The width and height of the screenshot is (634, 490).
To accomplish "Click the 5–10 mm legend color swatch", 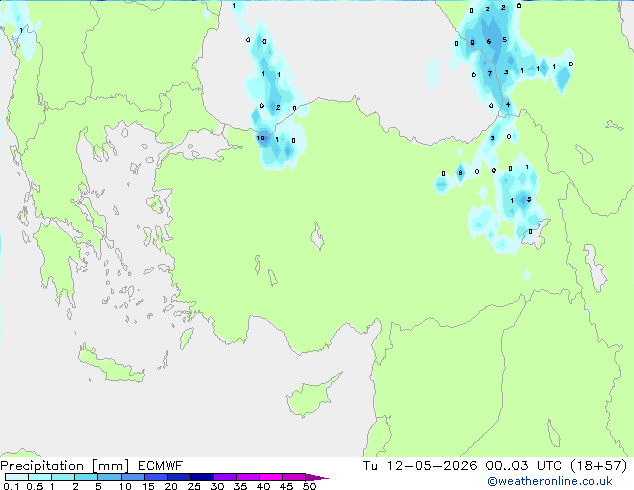I will 109,477.
